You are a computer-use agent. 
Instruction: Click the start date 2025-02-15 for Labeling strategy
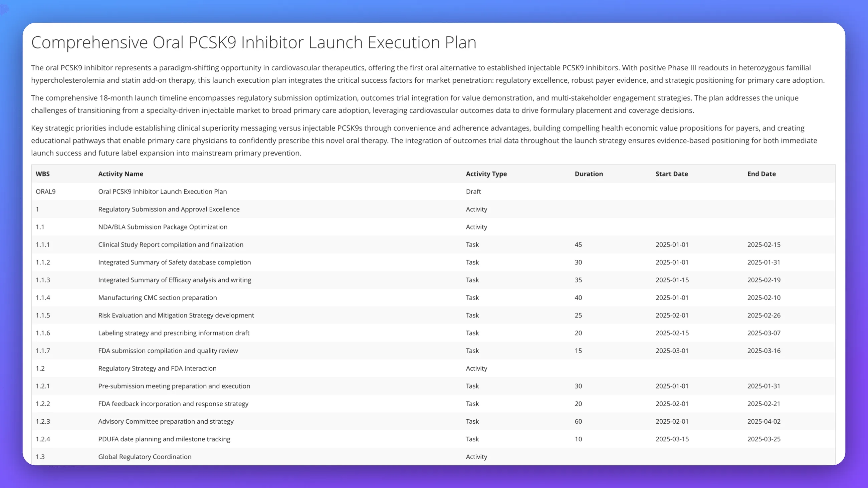[x=672, y=333]
